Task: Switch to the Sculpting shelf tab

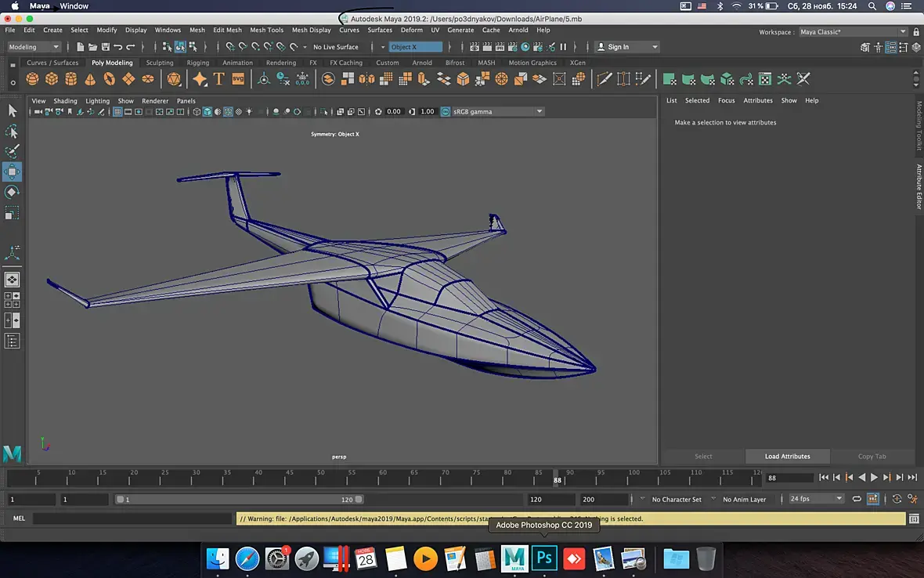Action: [x=160, y=63]
